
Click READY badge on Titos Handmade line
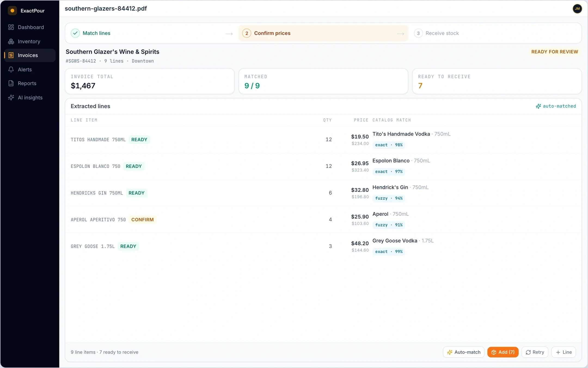coord(139,140)
